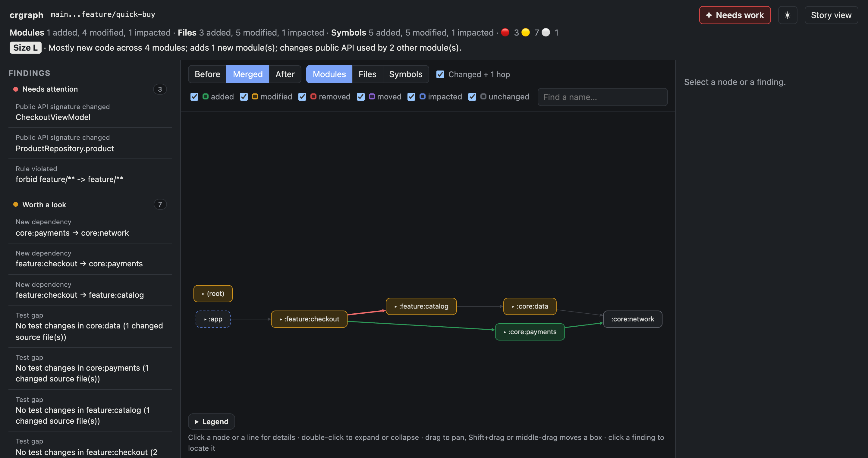Toggle the light/dark theme sun icon

pyautogui.click(x=787, y=15)
